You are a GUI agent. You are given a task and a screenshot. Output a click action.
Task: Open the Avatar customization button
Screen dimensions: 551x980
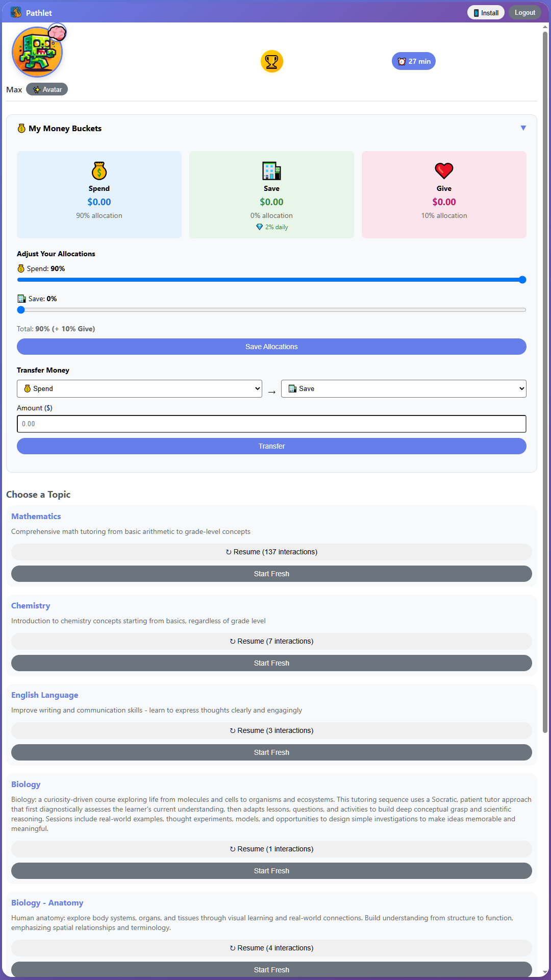(x=47, y=89)
